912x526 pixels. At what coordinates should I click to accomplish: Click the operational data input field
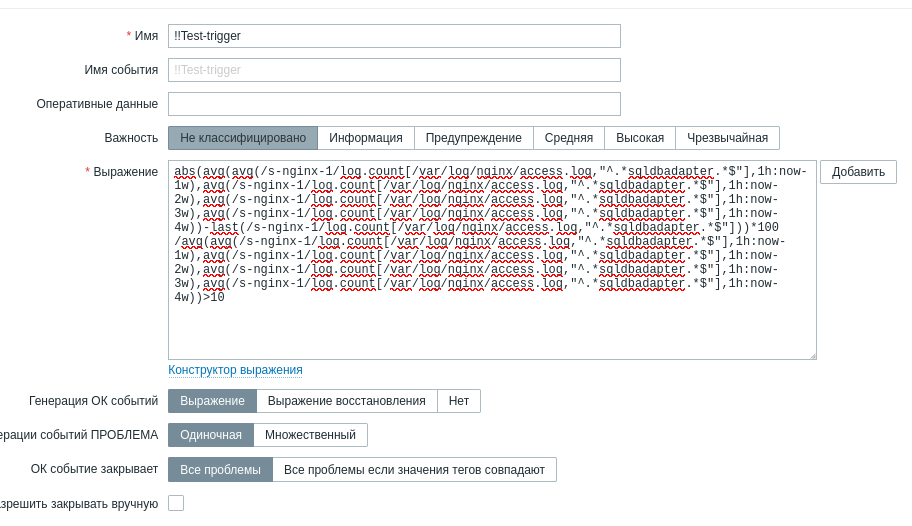[394, 104]
